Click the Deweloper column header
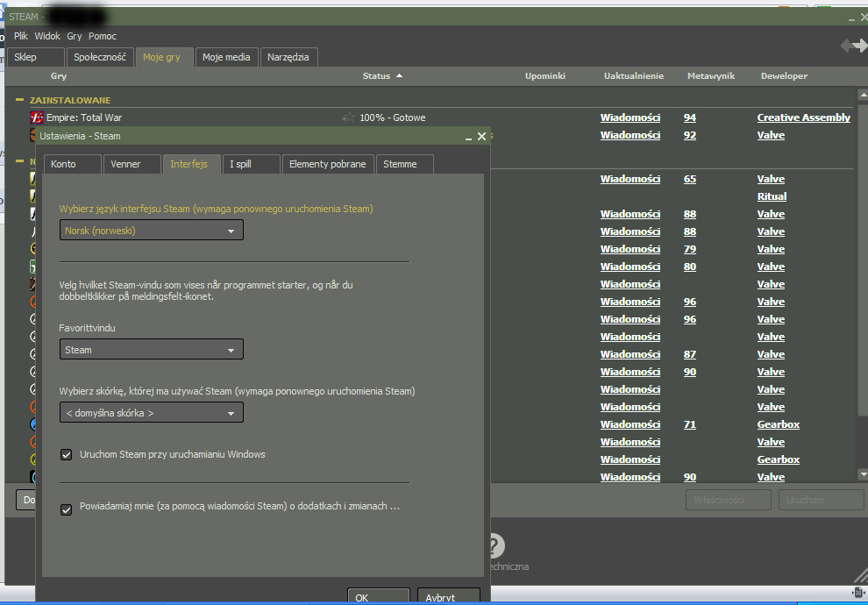Image resolution: width=868 pixels, height=605 pixels. 784,75
